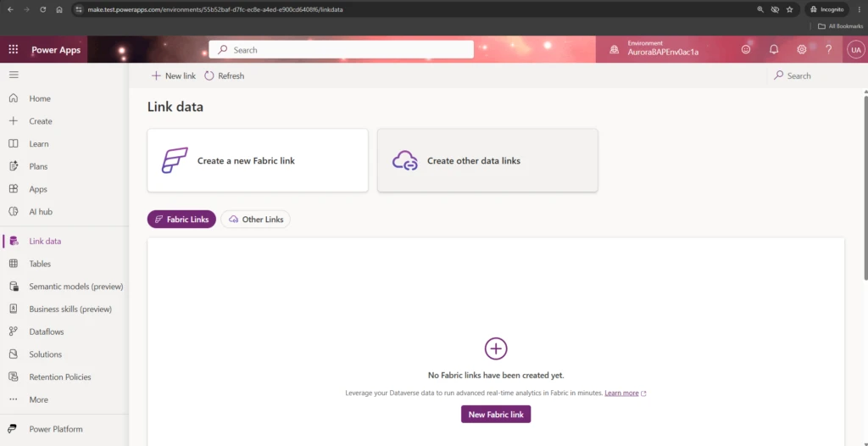
Task: Click the Semantic models icon in sidebar
Action: (x=14, y=287)
